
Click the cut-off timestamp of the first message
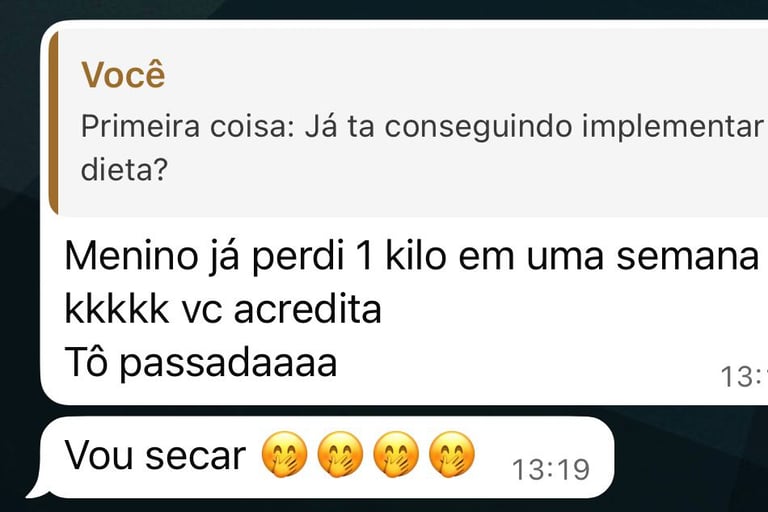(744, 377)
